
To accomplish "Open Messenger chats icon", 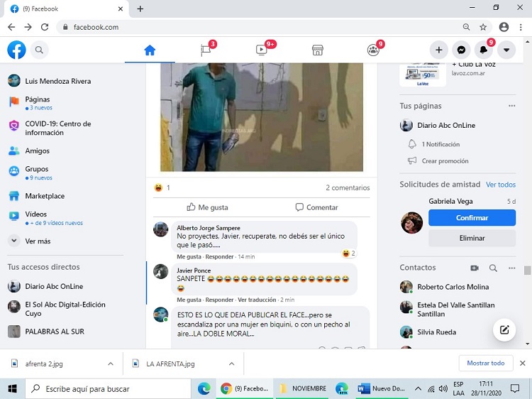I will pos(461,50).
